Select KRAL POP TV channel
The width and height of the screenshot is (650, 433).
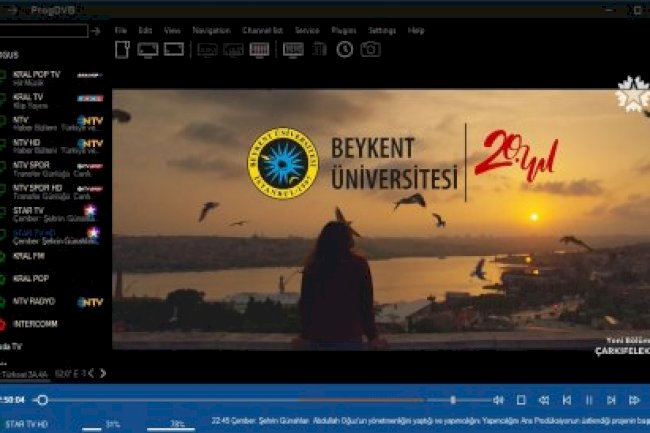37,75
